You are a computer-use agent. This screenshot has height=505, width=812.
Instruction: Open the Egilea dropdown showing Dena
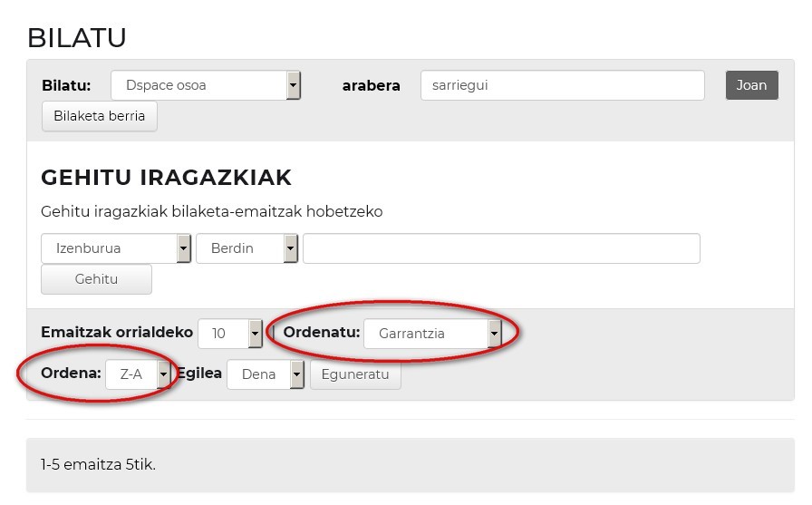click(266, 374)
